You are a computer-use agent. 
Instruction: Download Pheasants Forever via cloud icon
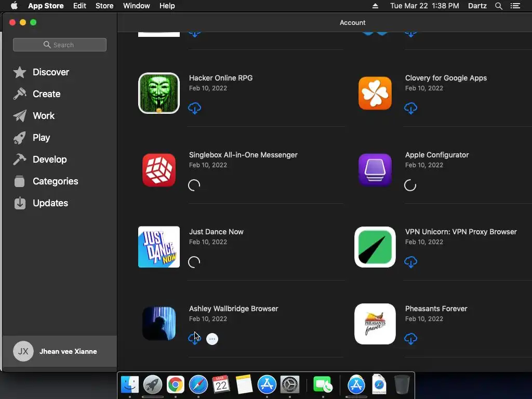410,339
